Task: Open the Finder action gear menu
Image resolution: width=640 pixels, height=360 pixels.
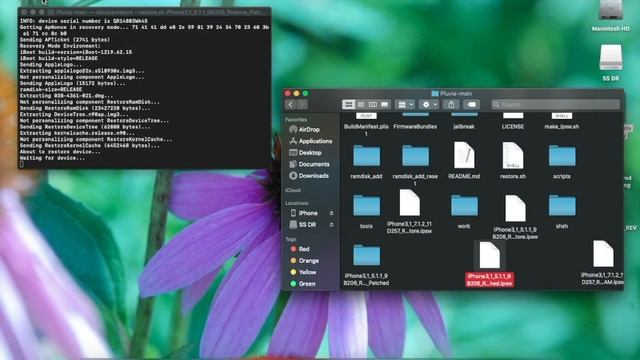Action: point(429,105)
